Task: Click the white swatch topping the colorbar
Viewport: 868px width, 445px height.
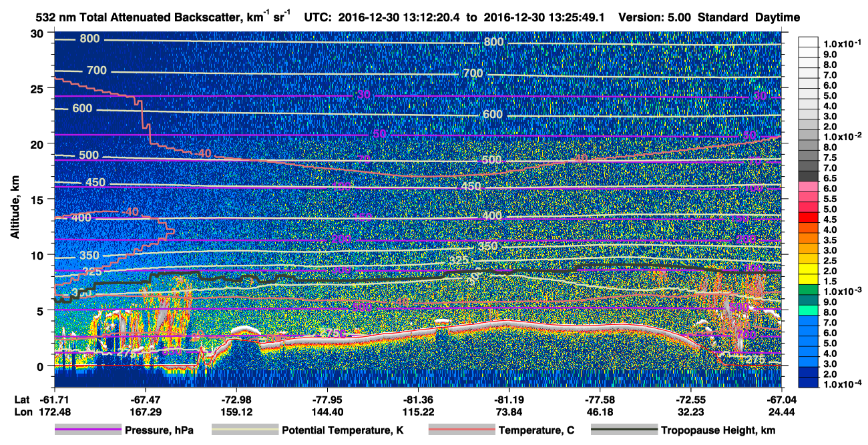Action: (809, 41)
